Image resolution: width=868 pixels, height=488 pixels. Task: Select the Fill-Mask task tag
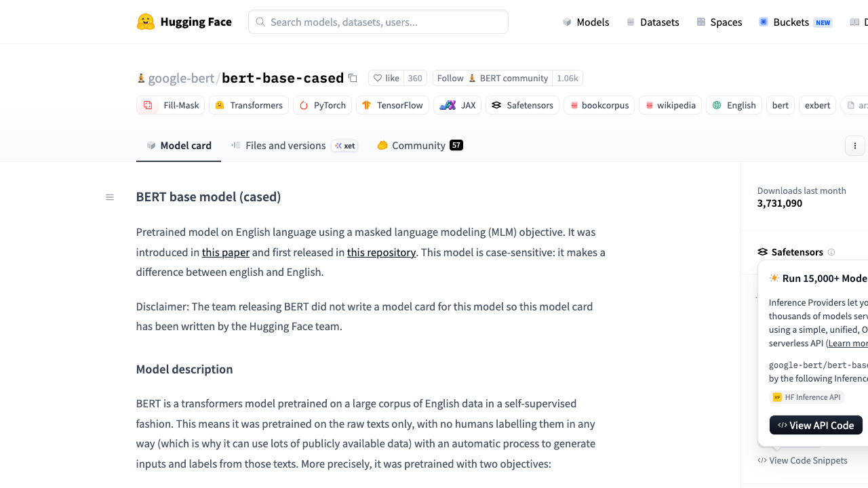[x=170, y=105]
